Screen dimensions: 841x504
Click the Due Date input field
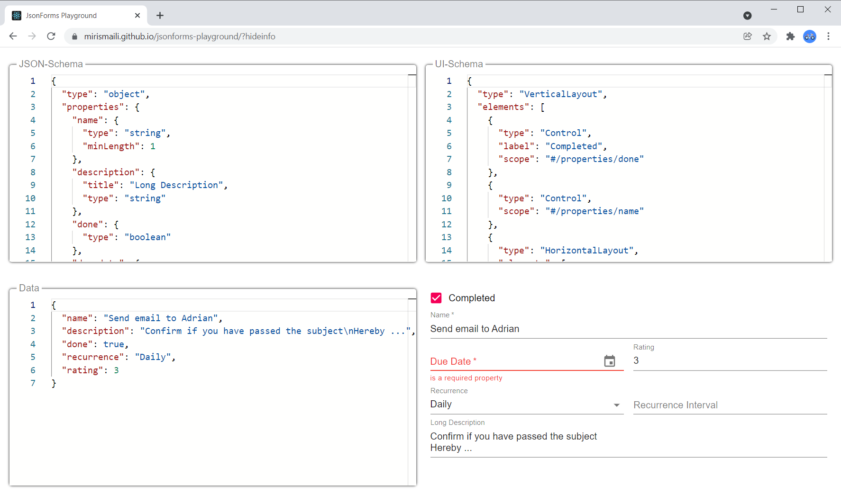(x=516, y=361)
